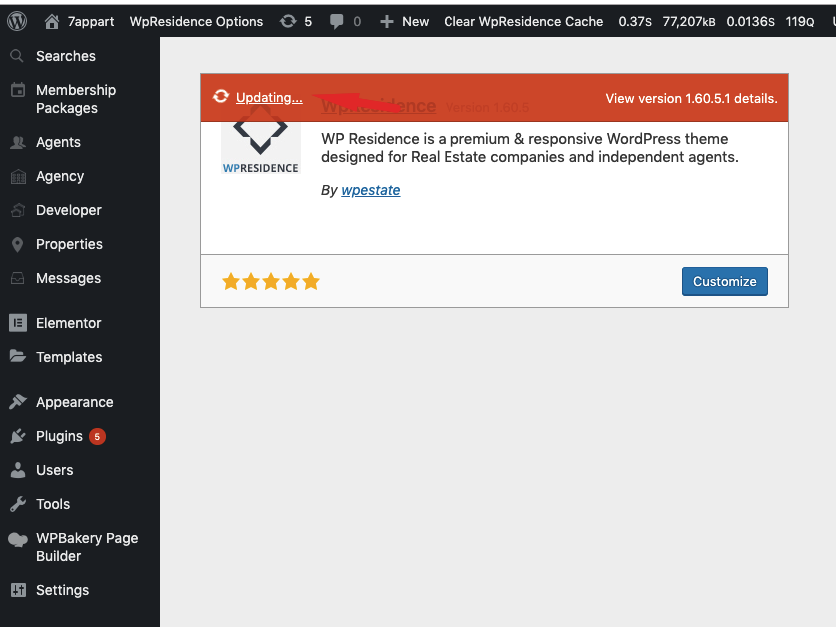
Task: Click the Templates folder icon
Action: coord(18,356)
